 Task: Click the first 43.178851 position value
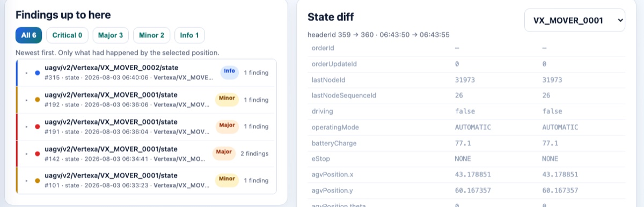(473, 175)
